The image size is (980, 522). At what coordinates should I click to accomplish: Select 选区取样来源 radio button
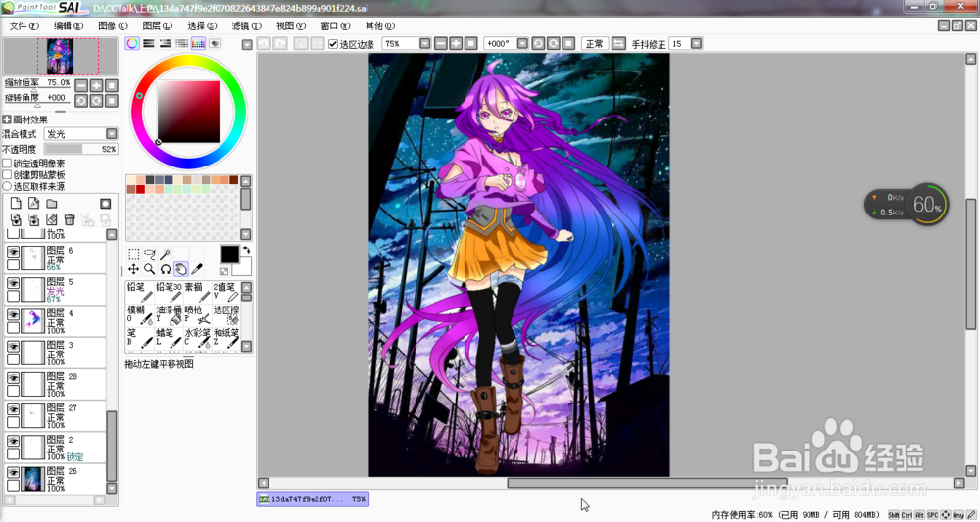8,186
